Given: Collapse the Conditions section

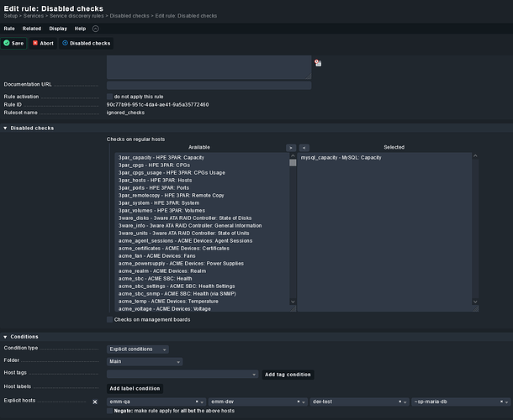Looking at the screenshot, I should tap(5, 337).
